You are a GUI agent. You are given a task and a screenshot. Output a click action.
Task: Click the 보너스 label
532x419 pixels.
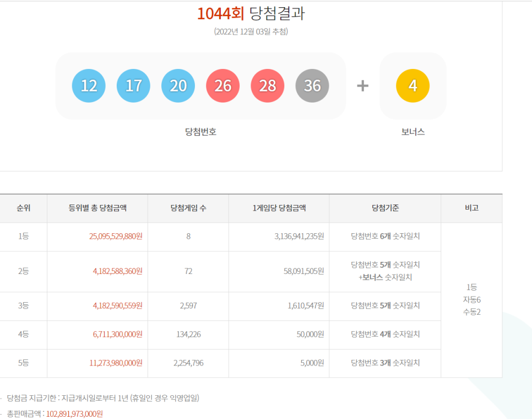413,132
